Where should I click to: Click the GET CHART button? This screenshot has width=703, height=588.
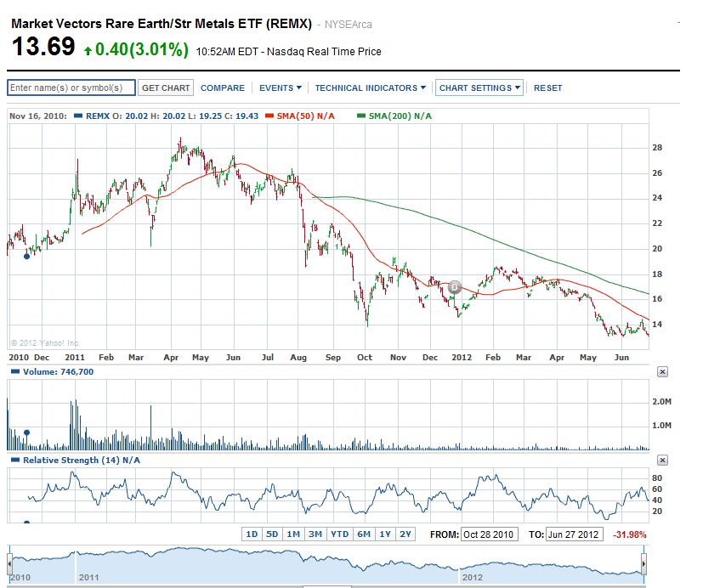pos(166,88)
